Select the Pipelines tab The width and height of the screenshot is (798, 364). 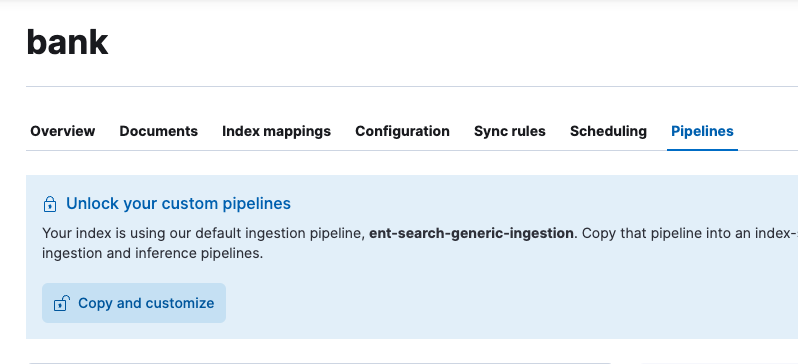pyautogui.click(x=702, y=131)
